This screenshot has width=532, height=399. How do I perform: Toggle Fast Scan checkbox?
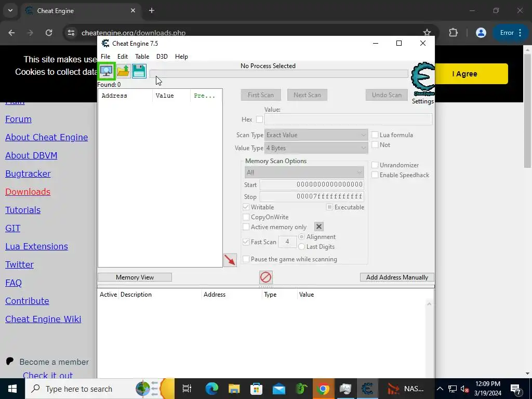coord(246,242)
